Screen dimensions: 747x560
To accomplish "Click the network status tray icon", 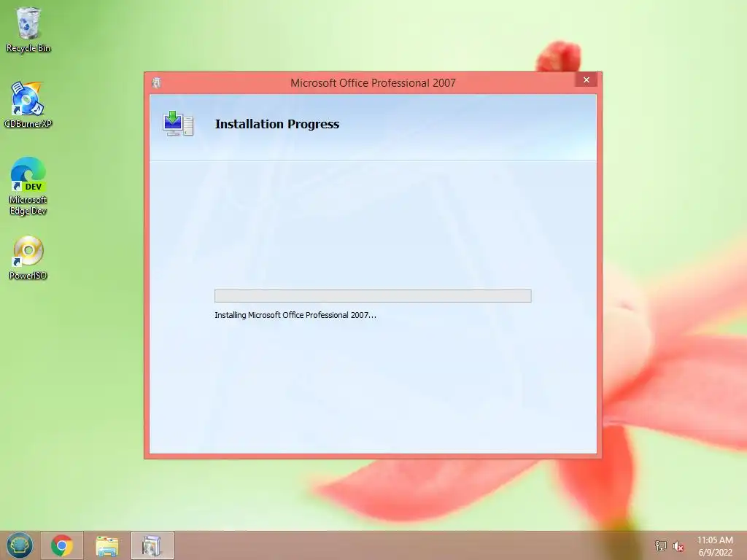I will (660, 545).
